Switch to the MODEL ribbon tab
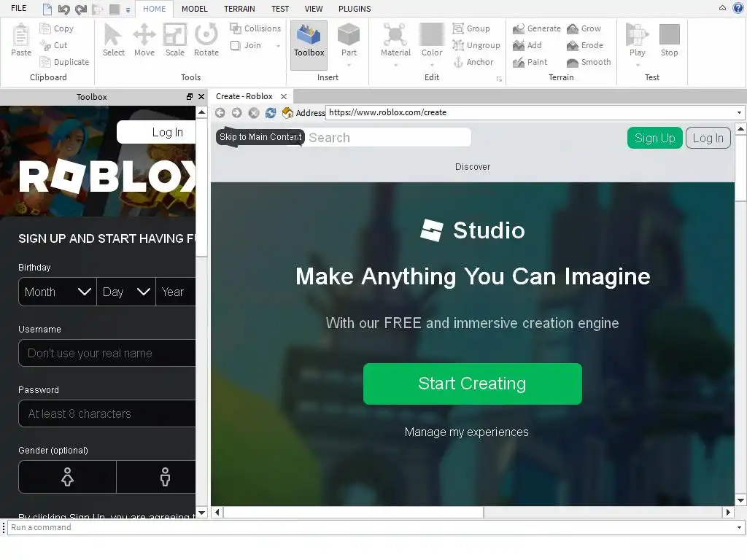Screen dimensions: 747x560 (194, 9)
